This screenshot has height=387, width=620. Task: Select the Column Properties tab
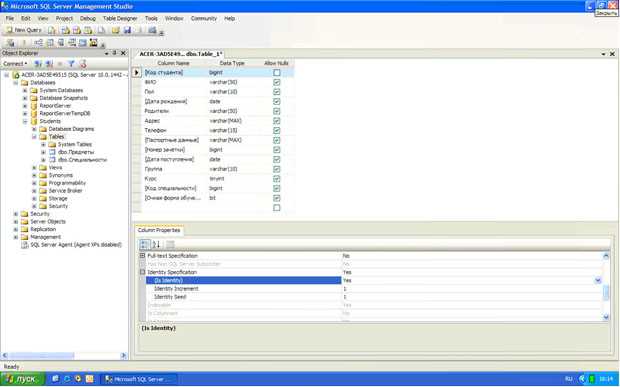pos(159,230)
